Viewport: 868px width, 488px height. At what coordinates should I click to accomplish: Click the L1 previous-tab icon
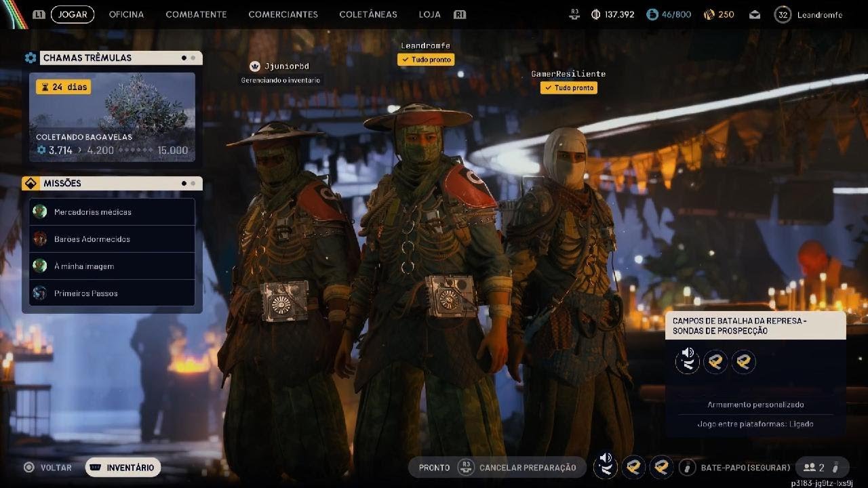click(x=39, y=14)
